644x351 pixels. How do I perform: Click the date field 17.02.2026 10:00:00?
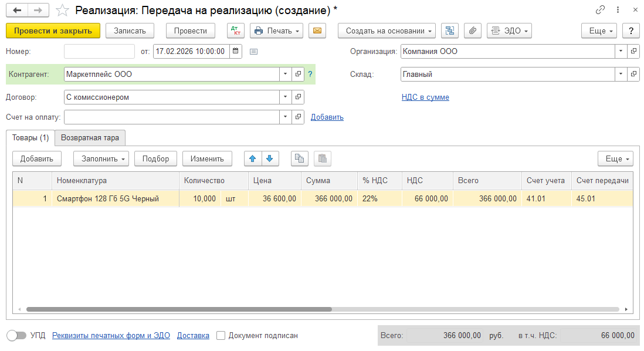(191, 52)
